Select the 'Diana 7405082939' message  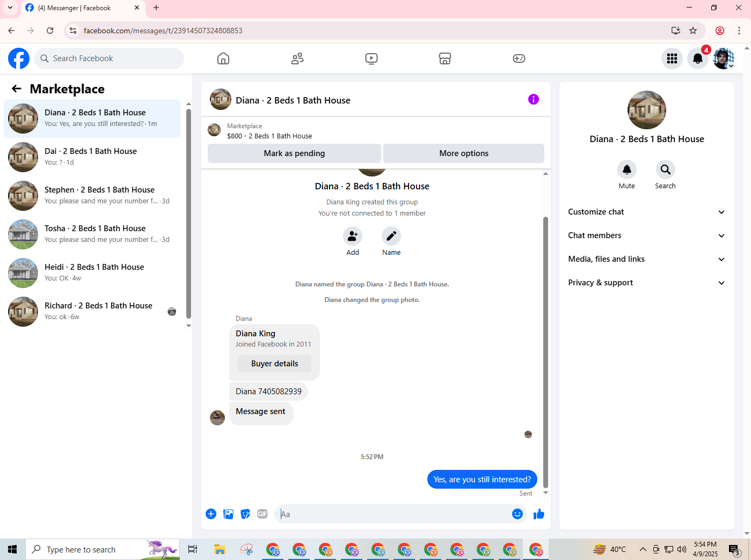[x=268, y=392]
